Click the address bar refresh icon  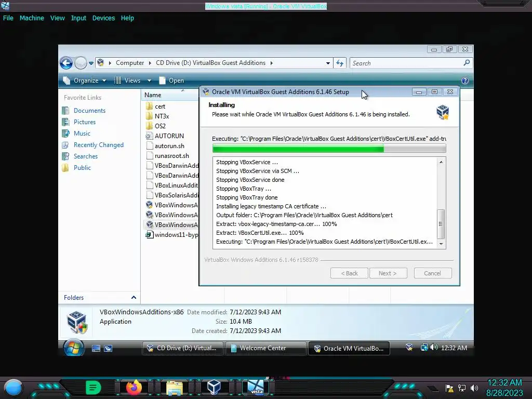(x=340, y=63)
